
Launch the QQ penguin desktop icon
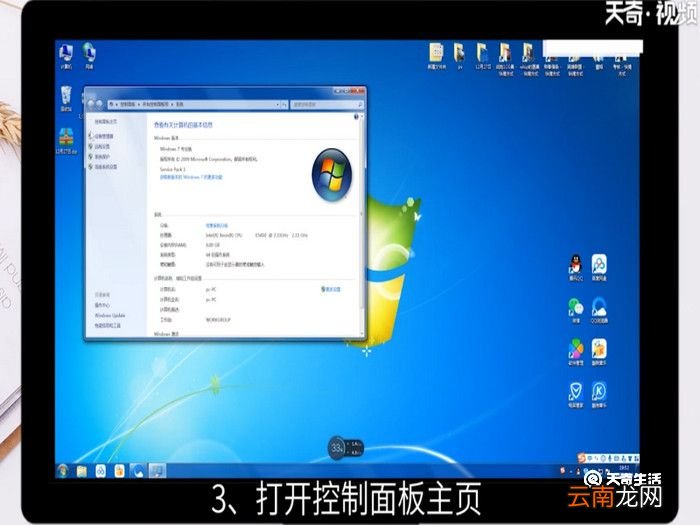point(575,267)
